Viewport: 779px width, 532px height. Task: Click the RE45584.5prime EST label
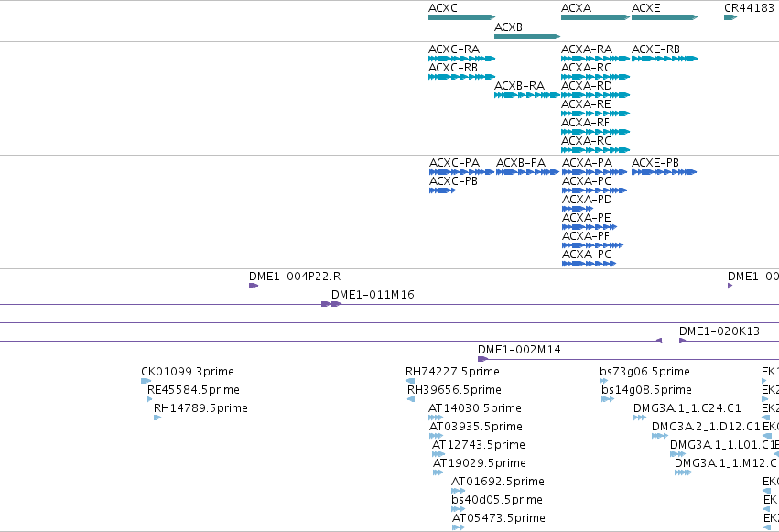pos(193,390)
